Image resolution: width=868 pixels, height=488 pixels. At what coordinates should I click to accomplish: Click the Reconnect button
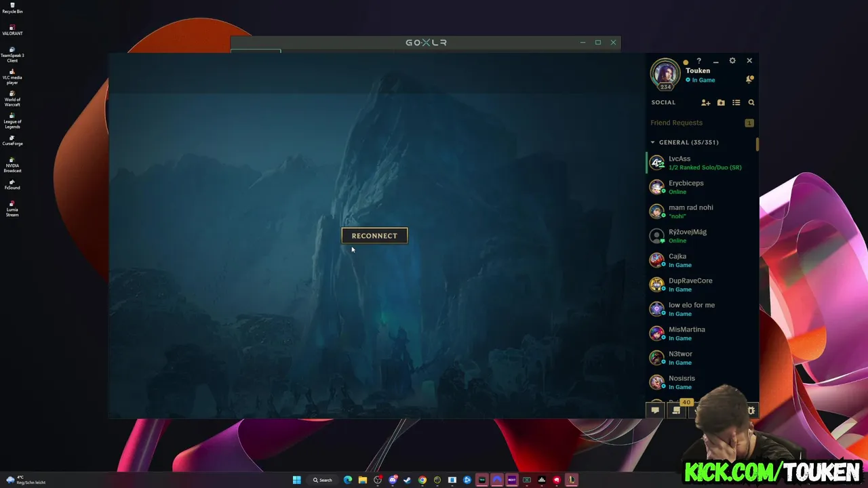point(374,236)
